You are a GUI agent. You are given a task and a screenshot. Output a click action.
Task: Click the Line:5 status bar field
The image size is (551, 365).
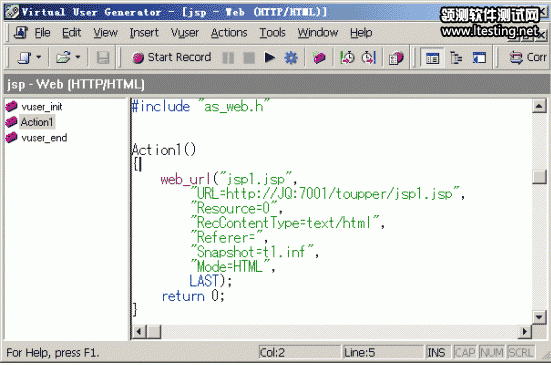[x=383, y=352]
